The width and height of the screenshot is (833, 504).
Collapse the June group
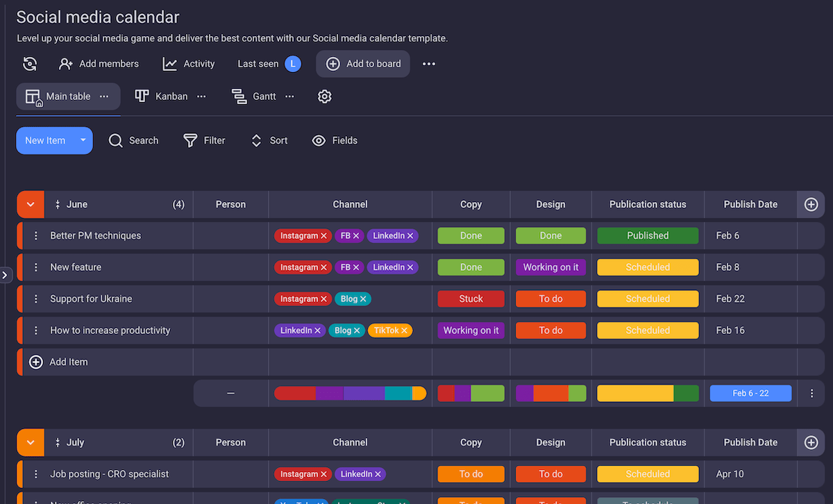click(x=30, y=204)
